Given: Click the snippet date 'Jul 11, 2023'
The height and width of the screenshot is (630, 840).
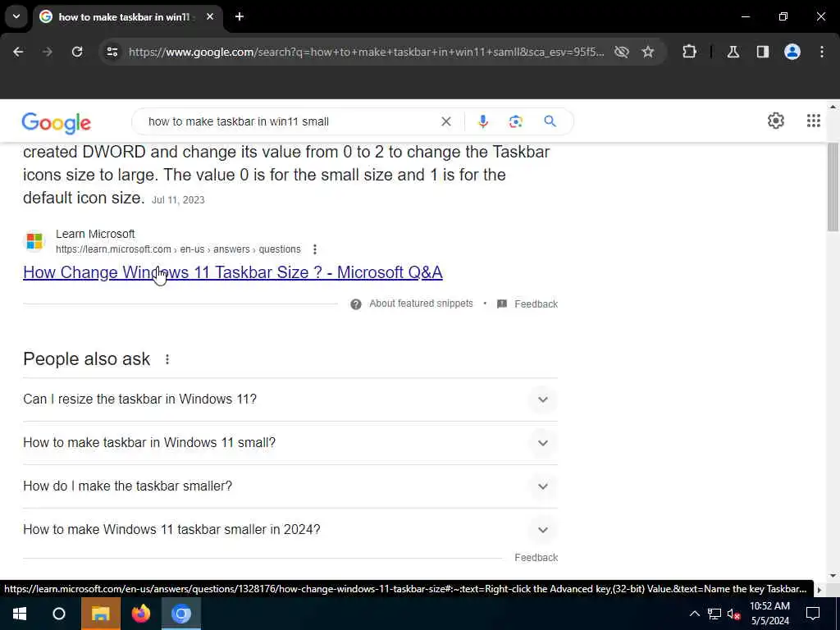Looking at the screenshot, I should pos(178,200).
